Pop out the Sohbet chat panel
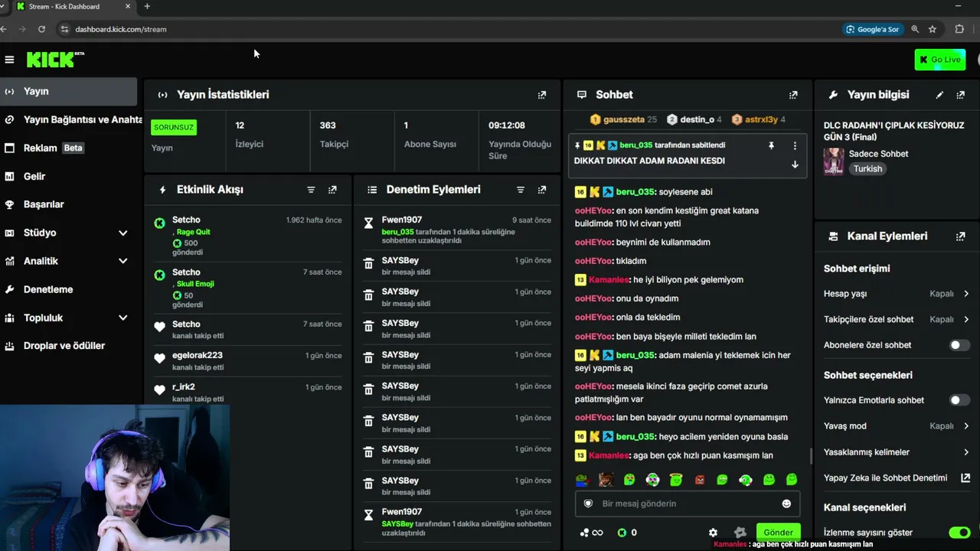This screenshot has width=980, height=551. [x=793, y=95]
